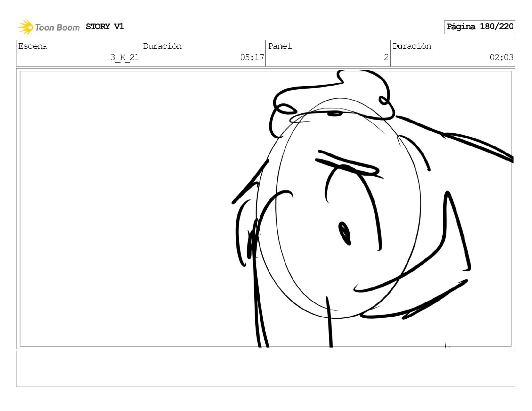Click the Página 180/220 page indicator
Image resolution: width=532 pixels, height=411 pixels.
pos(480,27)
